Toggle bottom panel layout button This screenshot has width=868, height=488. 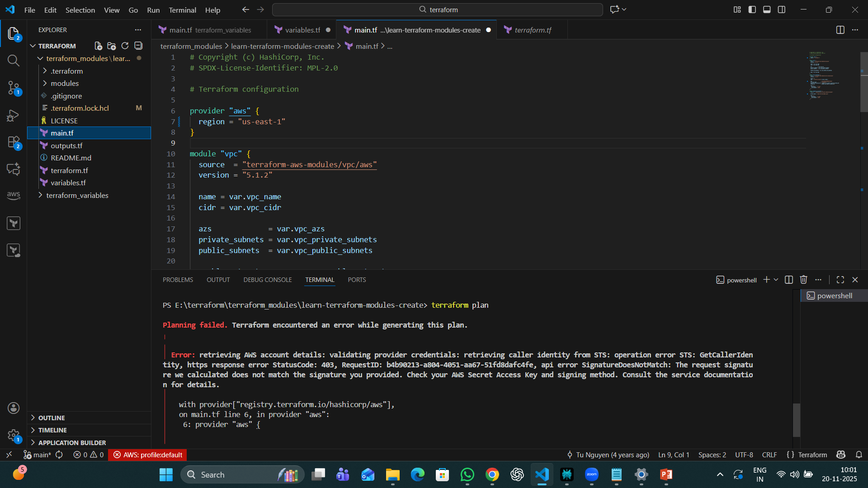[767, 9]
